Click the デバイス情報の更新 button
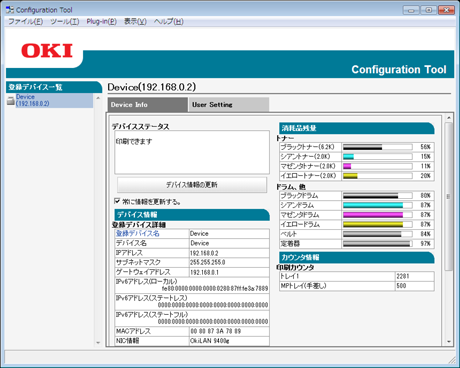The height and width of the screenshot is (368, 460). (192, 185)
